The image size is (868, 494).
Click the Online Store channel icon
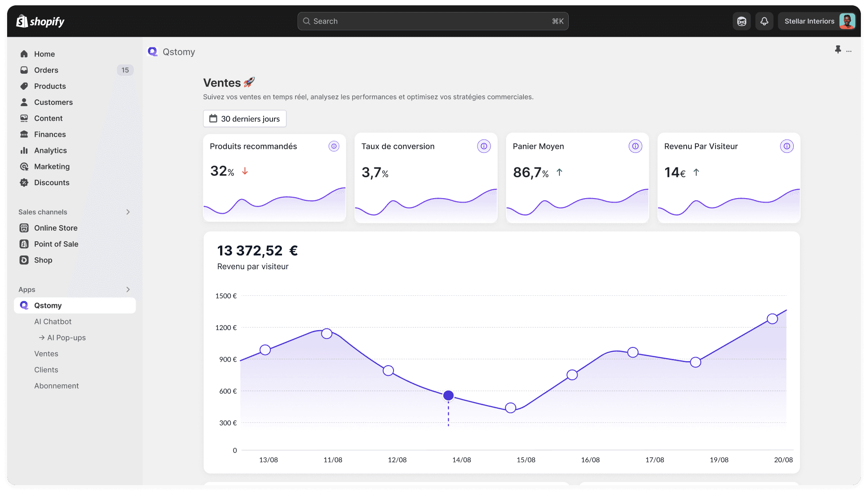[x=24, y=228]
